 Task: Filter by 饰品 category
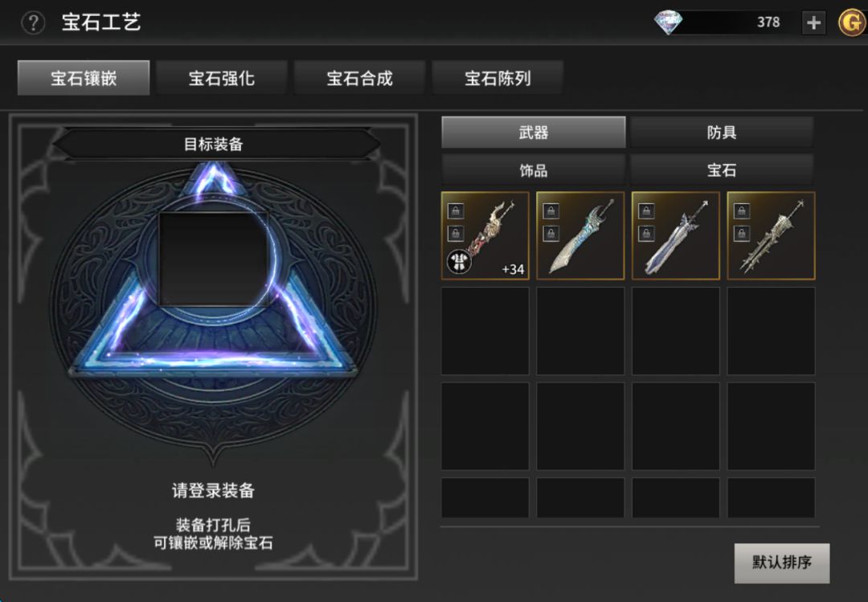coord(533,170)
